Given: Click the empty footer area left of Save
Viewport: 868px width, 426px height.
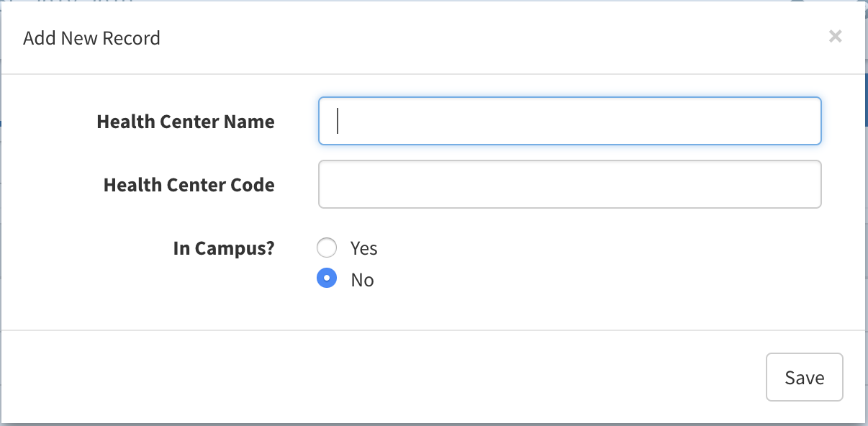Looking at the screenshot, I should [381, 377].
